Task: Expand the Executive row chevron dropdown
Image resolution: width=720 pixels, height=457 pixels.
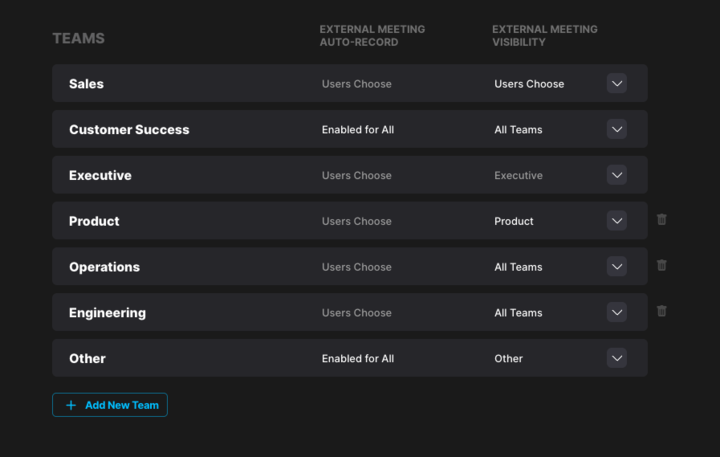Action: pos(617,175)
